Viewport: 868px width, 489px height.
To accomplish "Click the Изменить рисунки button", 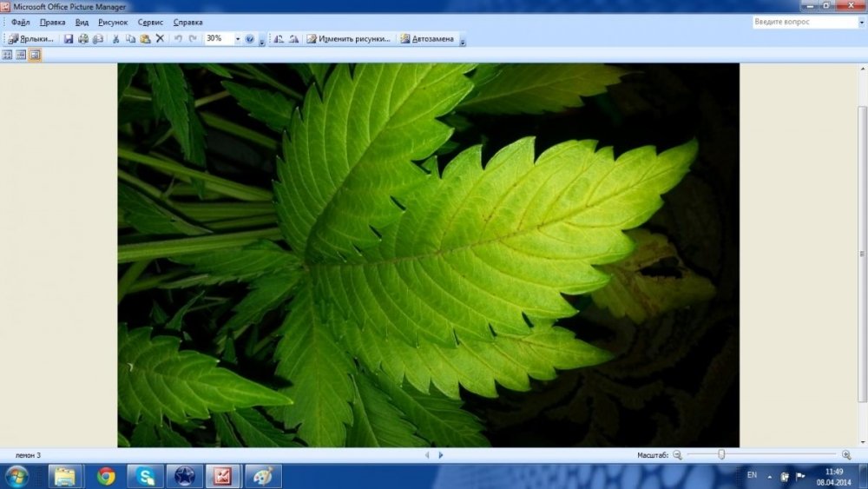I will tap(349, 39).
